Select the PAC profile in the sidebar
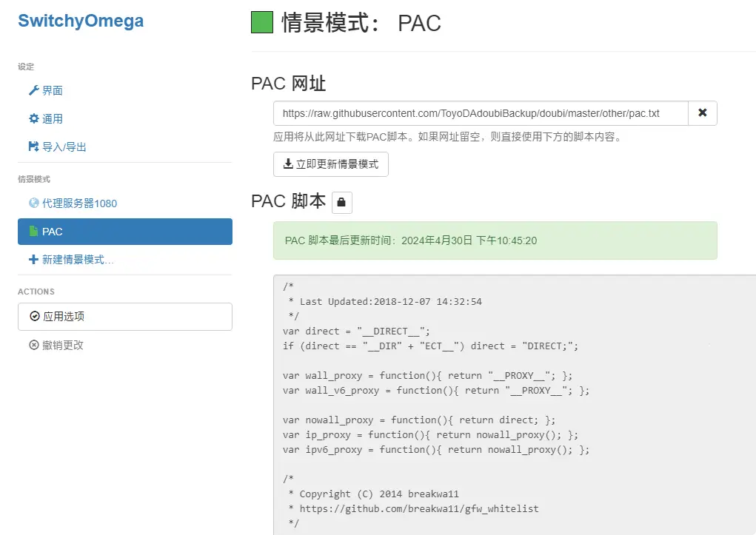756x535 pixels. click(124, 232)
